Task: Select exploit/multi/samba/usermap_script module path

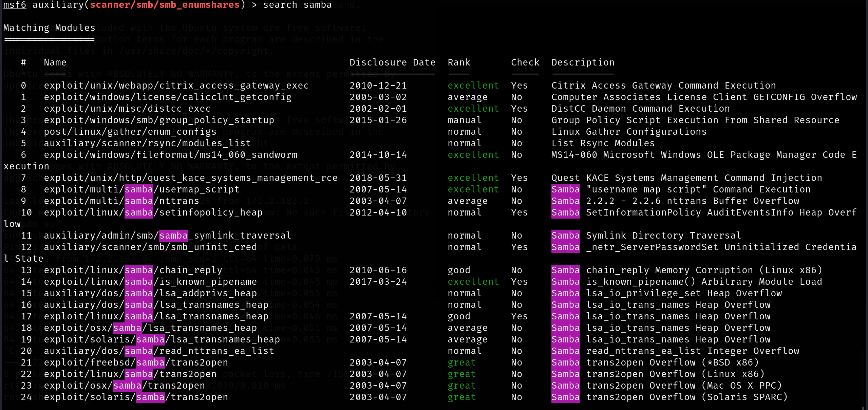Action: tap(141, 189)
